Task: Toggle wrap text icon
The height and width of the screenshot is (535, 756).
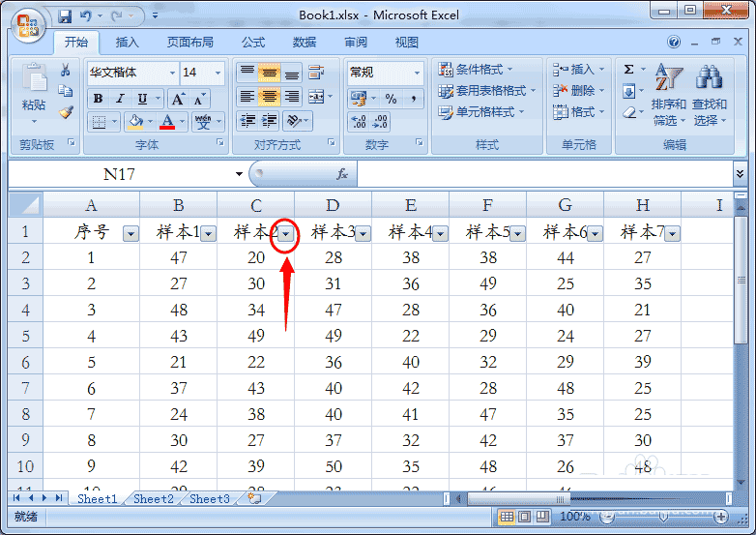Action: point(316,73)
